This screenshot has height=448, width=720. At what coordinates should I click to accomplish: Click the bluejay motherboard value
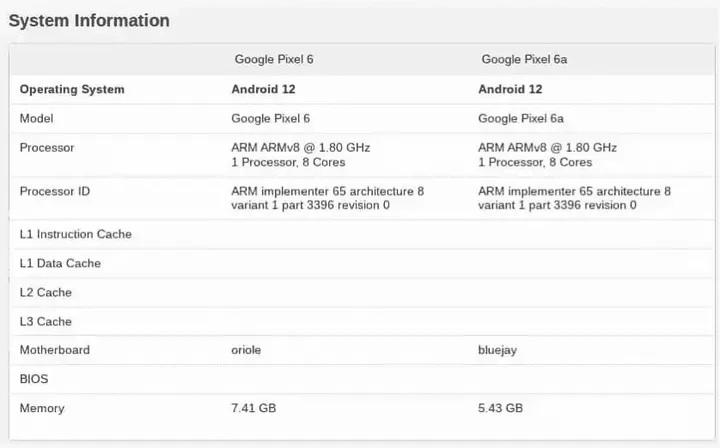499,350
